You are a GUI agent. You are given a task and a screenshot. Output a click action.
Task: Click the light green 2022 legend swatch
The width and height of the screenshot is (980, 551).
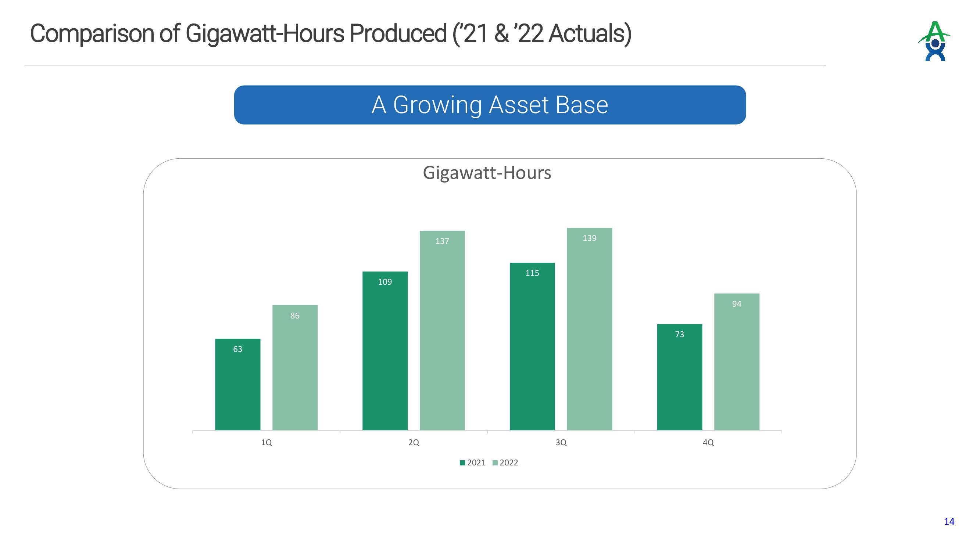pos(495,463)
